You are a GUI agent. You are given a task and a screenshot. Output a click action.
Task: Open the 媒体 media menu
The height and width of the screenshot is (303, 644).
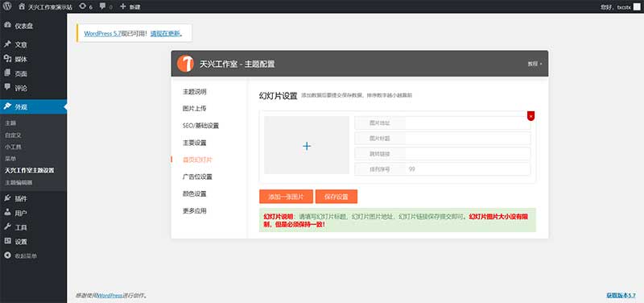click(33, 59)
